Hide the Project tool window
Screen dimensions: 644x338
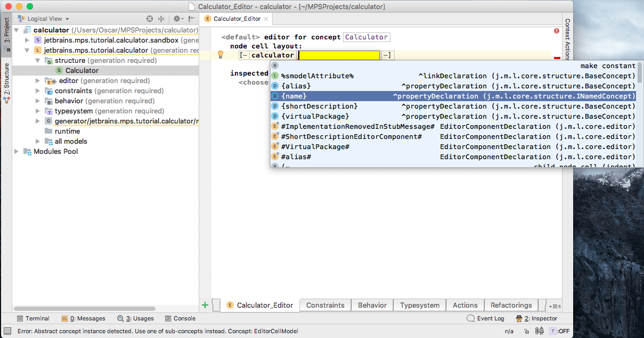pos(191,19)
